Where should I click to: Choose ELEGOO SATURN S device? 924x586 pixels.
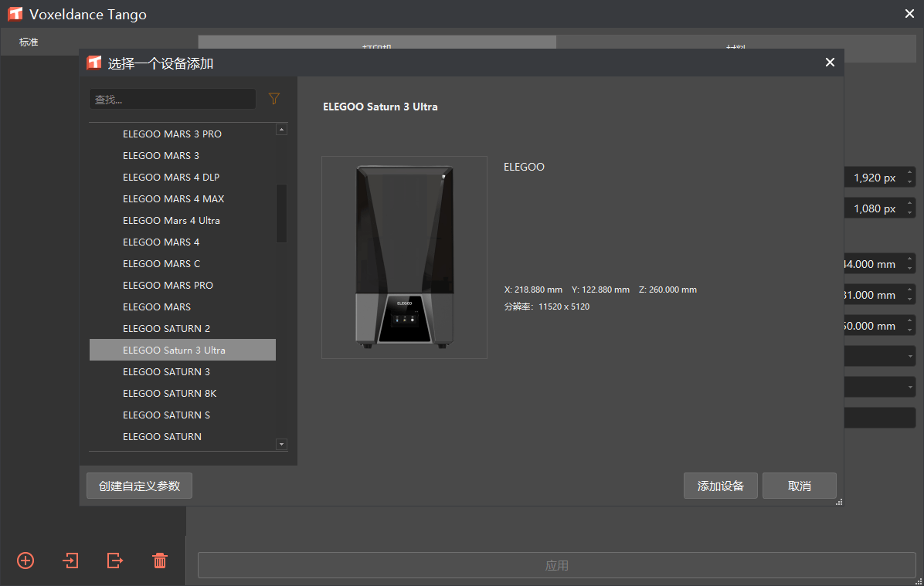(x=182, y=415)
